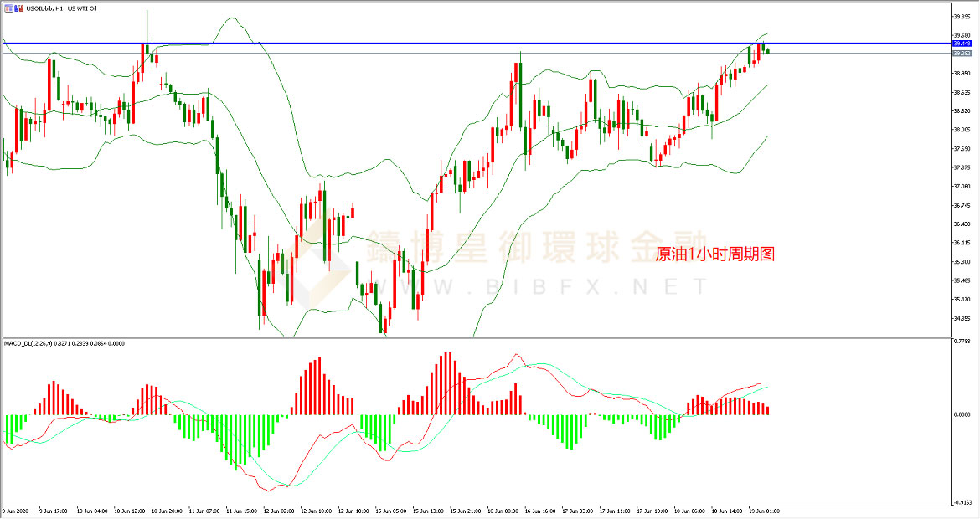Screen dimensions: 980x519
Task: Click the 0.7788 MACD scale top value
Action: [962, 341]
